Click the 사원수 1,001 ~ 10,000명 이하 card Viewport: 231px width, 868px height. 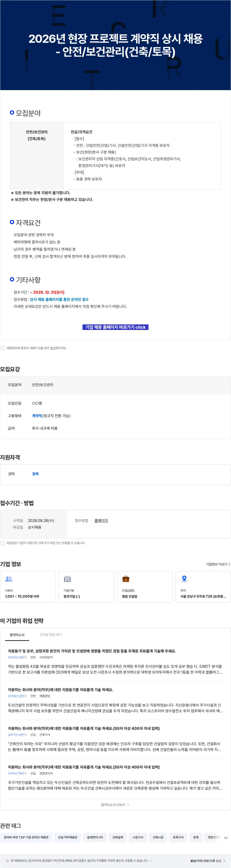[x=28, y=587]
